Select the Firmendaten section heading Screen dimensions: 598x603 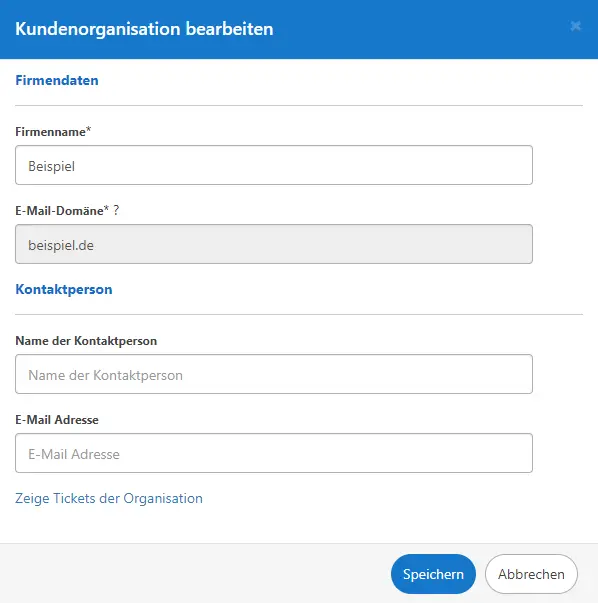57,80
